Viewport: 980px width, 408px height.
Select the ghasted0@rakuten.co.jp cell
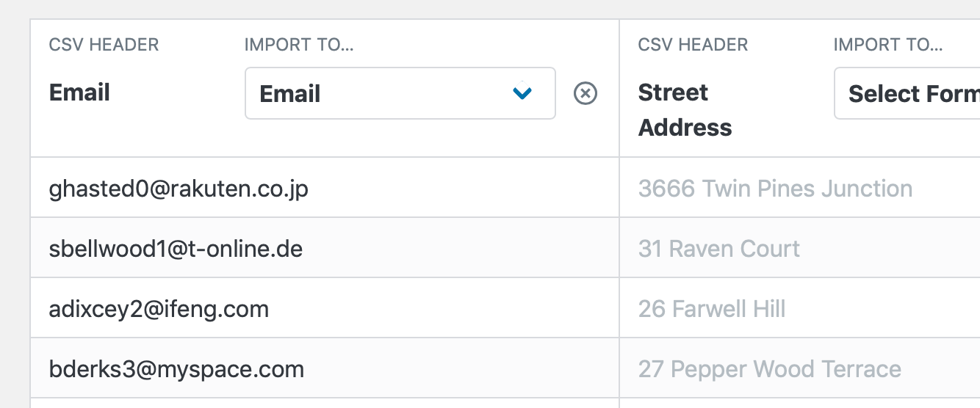pos(325,188)
